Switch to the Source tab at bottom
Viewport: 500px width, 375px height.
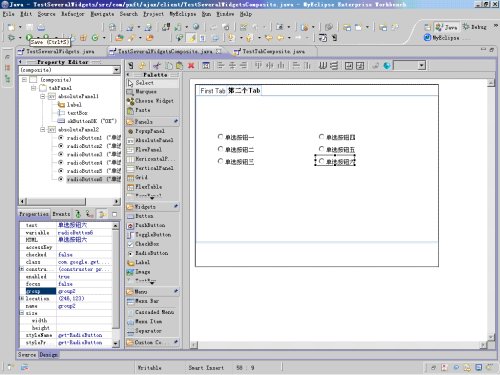coord(27,354)
